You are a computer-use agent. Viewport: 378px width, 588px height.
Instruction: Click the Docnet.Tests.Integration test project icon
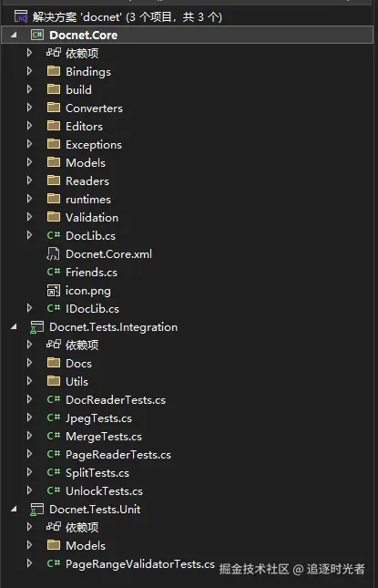tap(36, 327)
